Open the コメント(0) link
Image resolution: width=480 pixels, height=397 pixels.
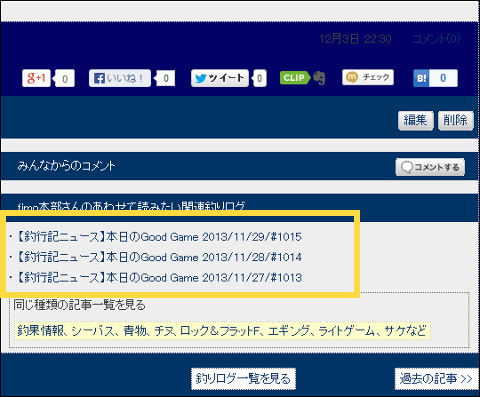tap(436, 39)
